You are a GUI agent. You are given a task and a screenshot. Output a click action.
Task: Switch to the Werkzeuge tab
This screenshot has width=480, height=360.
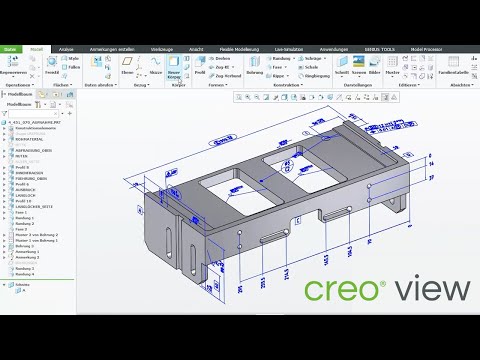162,49
